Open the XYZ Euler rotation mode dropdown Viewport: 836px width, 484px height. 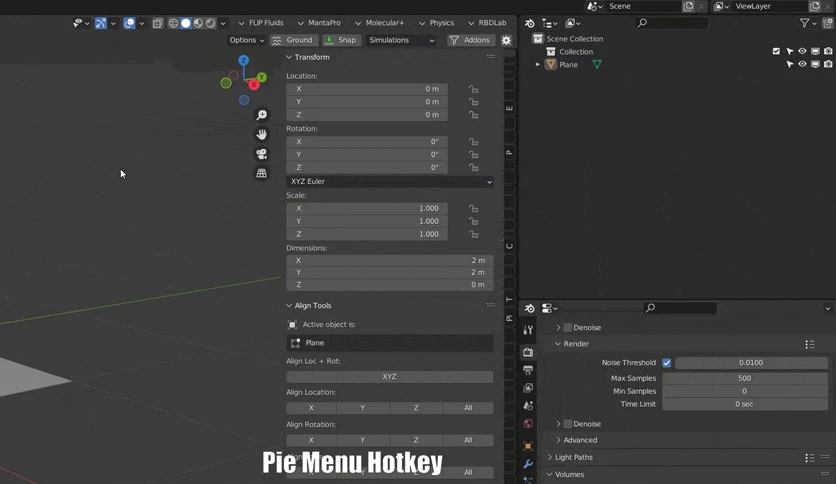390,181
